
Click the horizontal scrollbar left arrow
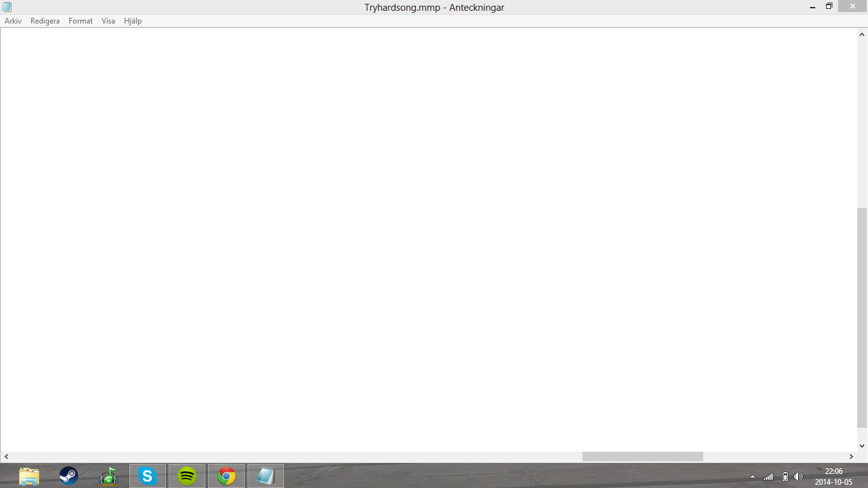[x=6, y=456]
